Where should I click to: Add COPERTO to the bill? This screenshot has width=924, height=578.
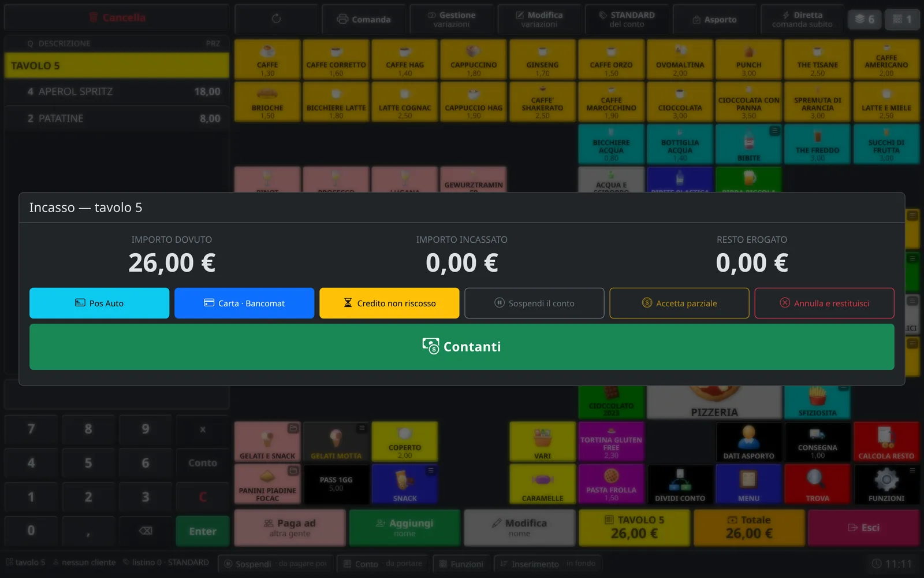click(x=405, y=442)
